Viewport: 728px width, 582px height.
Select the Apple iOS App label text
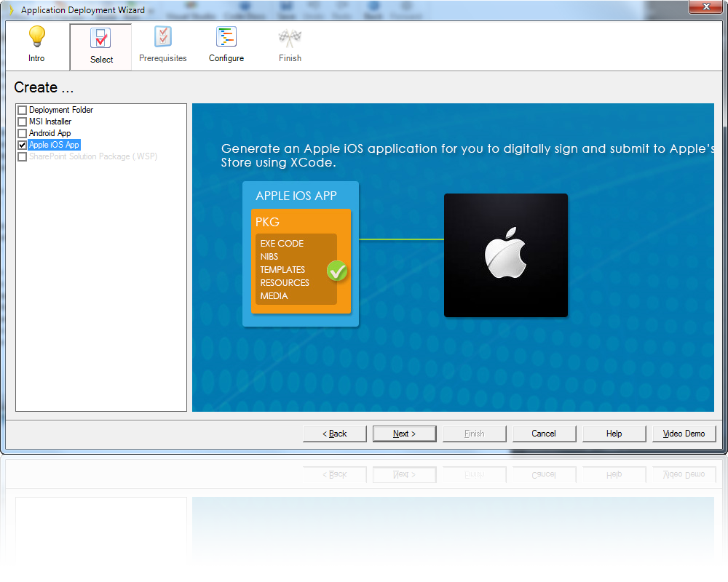(54, 145)
